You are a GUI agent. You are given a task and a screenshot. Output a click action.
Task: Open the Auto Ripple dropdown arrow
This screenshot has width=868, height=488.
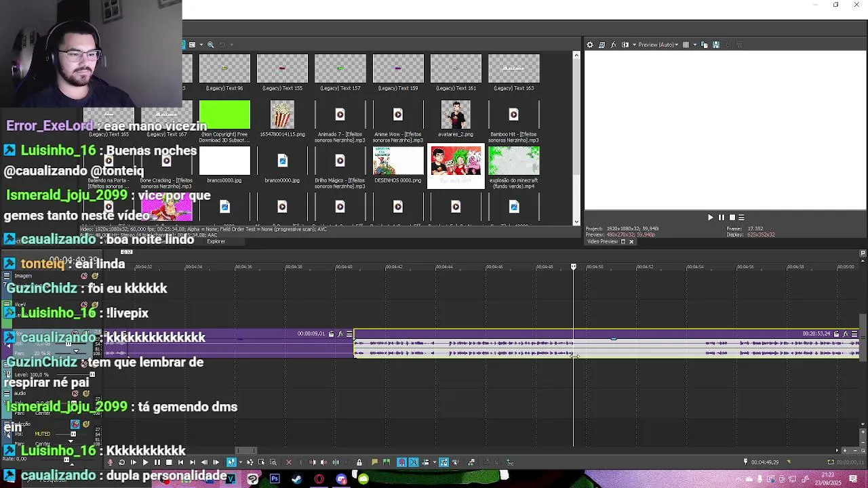434,462
